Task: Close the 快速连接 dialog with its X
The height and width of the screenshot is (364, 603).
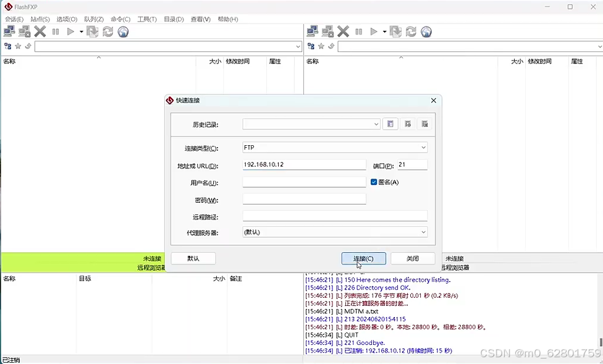Action: click(434, 101)
